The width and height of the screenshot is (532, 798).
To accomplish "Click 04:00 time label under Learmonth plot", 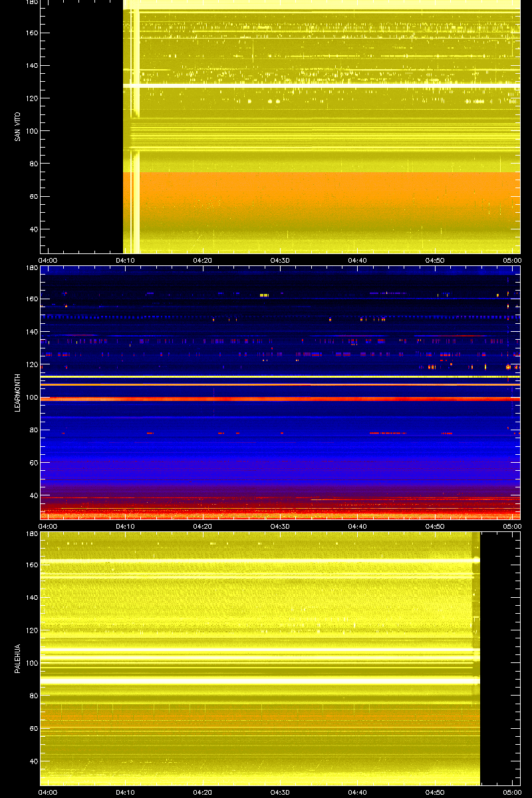I will [48, 526].
